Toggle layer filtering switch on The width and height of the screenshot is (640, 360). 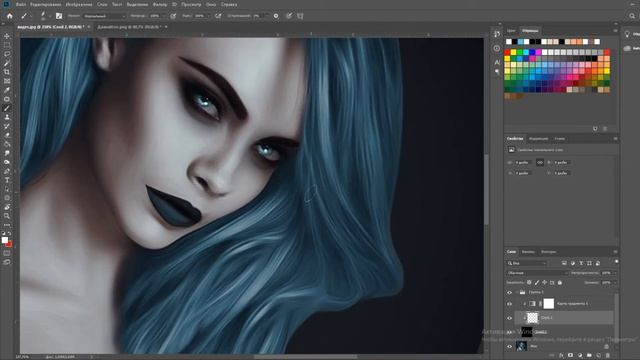(x=616, y=262)
